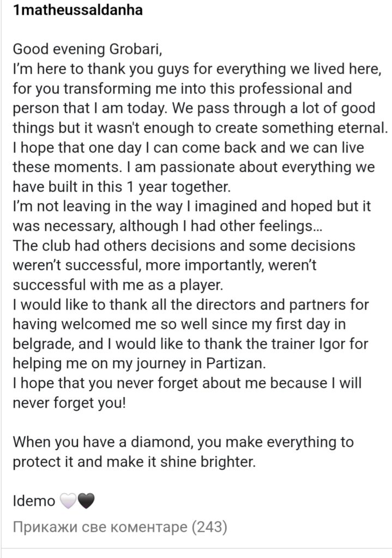The height and width of the screenshot is (558, 392).
Task: Click the line 'I would like to thank all the directors'
Action: [x=191, y=305]
